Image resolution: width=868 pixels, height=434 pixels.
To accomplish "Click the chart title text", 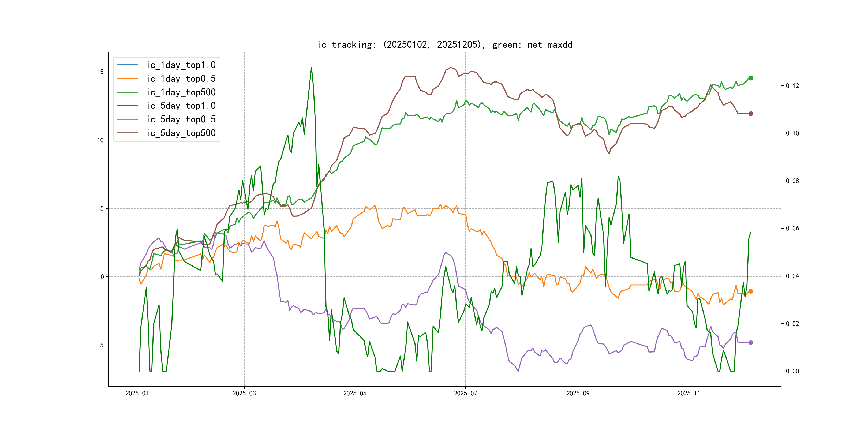I will [444, 44].
